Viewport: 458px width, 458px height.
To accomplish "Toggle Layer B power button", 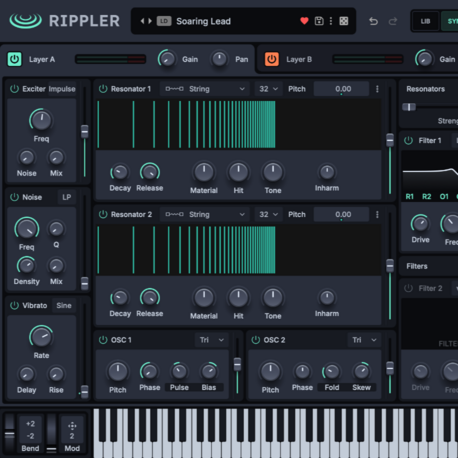I will coord(272,59).
